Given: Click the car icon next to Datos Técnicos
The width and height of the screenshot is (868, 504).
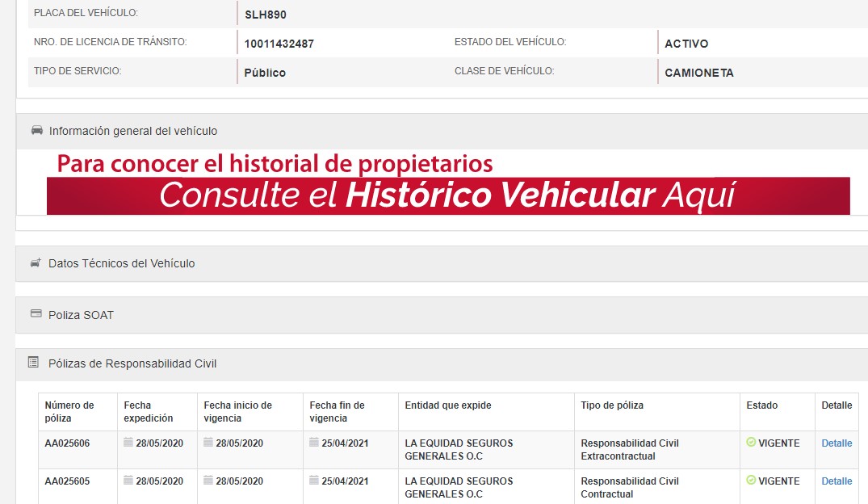Looking at the screenshot, I should 36,263.
